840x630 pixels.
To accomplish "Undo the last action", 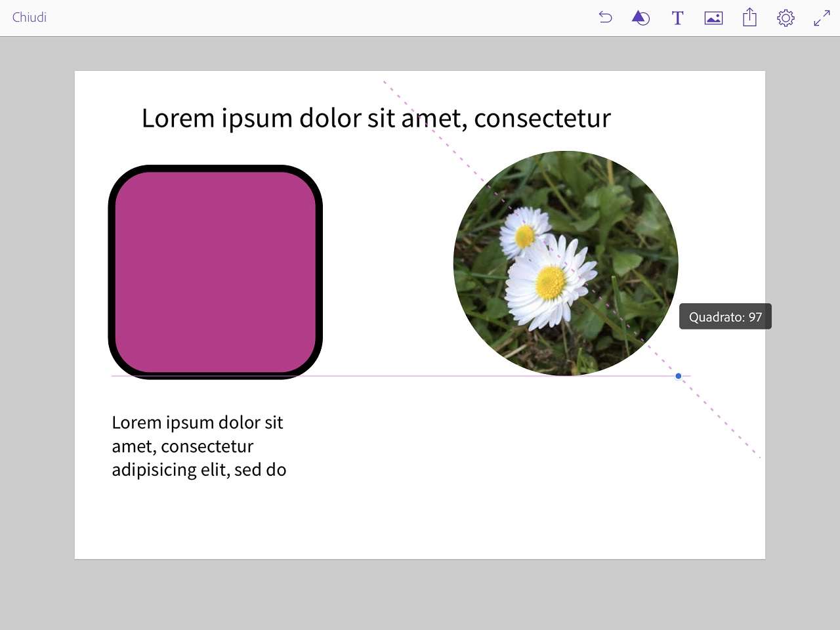I will pos(605,18).
